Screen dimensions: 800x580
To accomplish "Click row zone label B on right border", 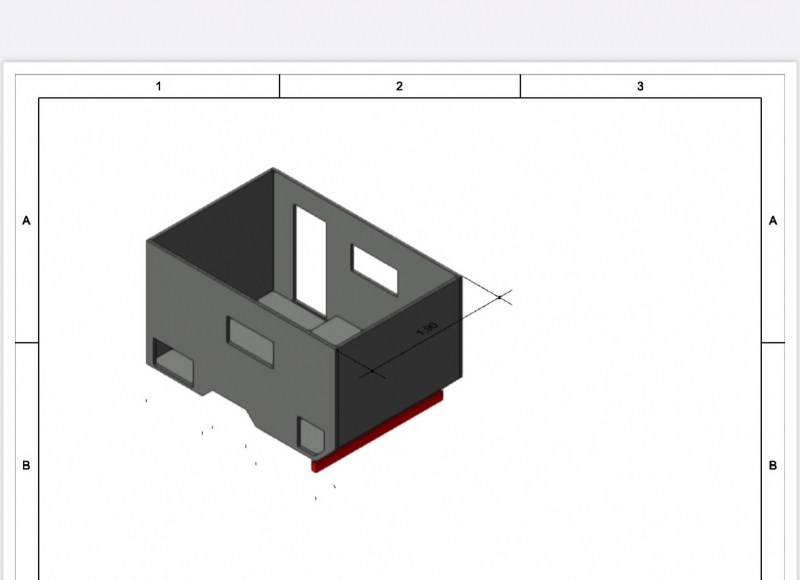I will click(x=773, y=465).
